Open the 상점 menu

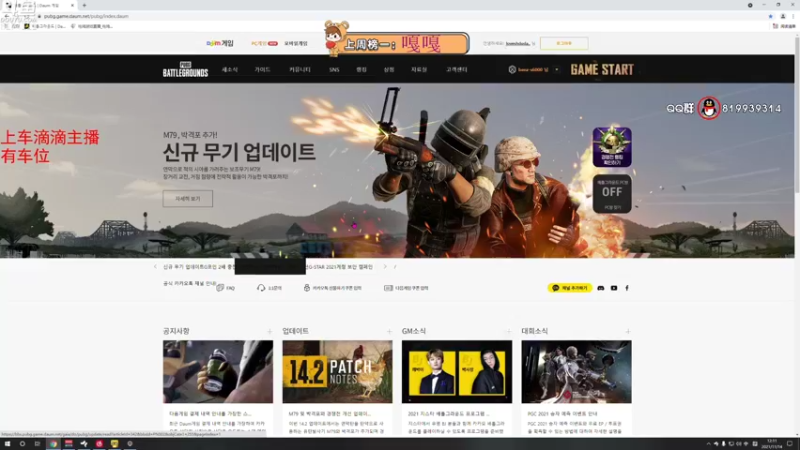click(x=389, y=69)
